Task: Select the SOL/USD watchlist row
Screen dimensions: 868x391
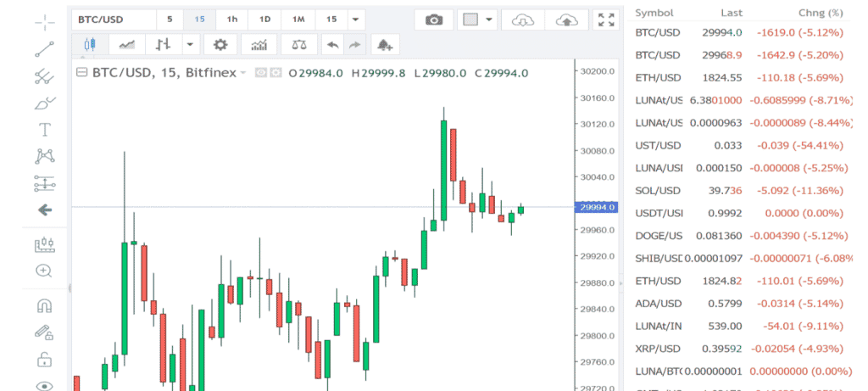Action: [739, 191]
